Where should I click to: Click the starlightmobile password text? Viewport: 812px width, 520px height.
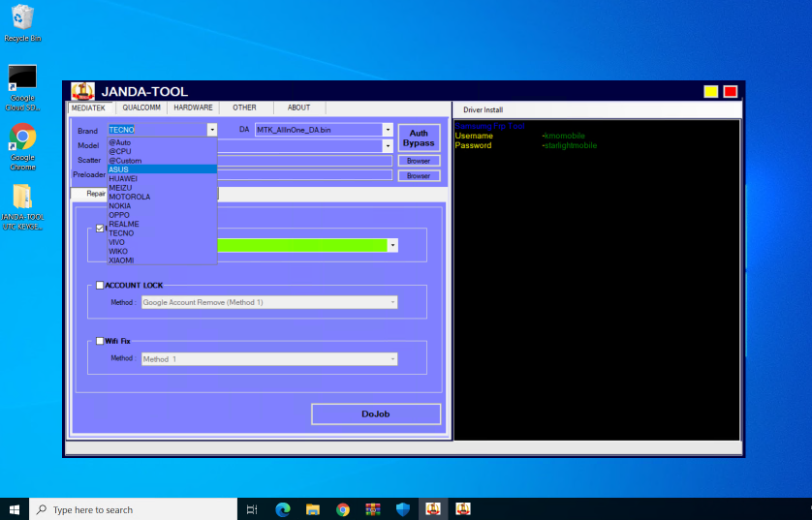570,145
